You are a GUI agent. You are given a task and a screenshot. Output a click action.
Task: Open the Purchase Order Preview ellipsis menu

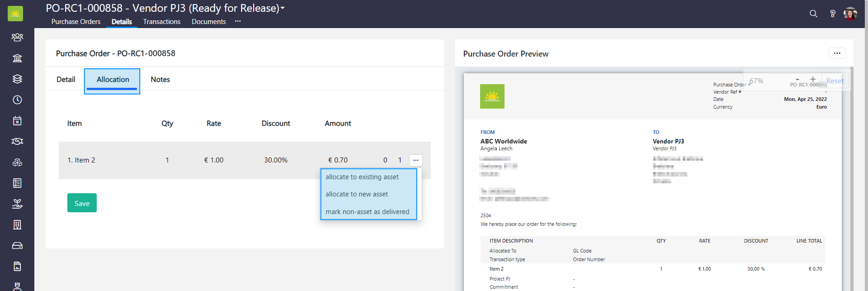coord(837,53)
